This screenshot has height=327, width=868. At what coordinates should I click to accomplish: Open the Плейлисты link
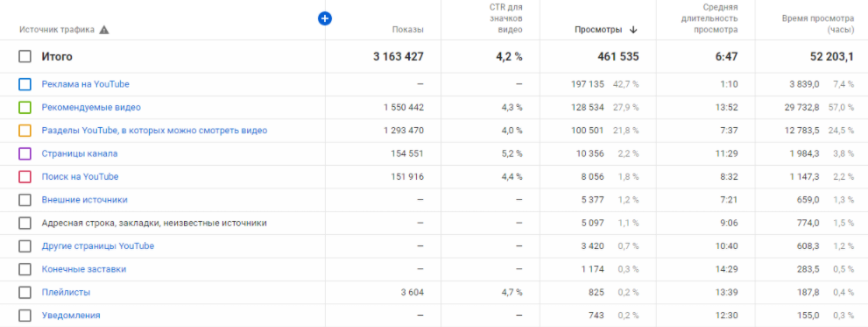coord(66,292)
